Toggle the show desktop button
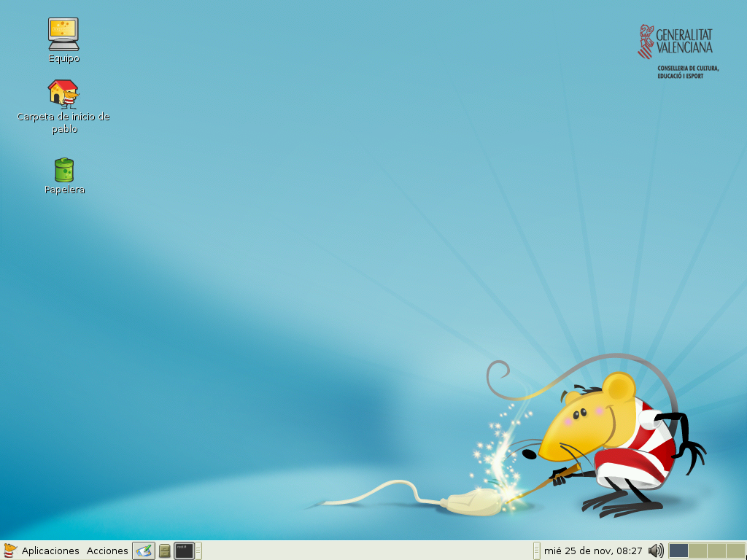 tap(144, 551)
